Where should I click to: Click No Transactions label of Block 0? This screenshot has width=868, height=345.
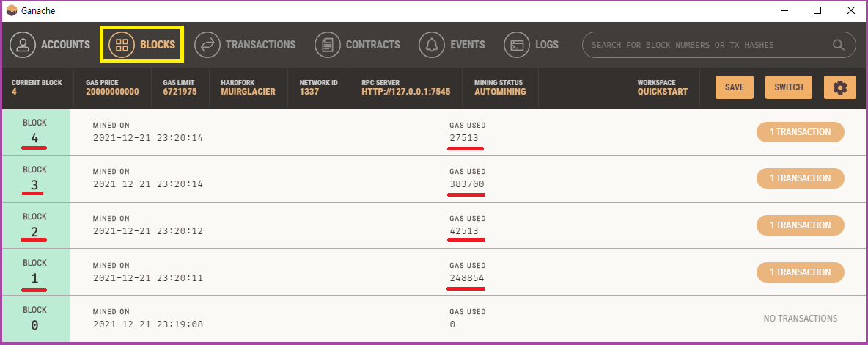(x=801, y=319)
